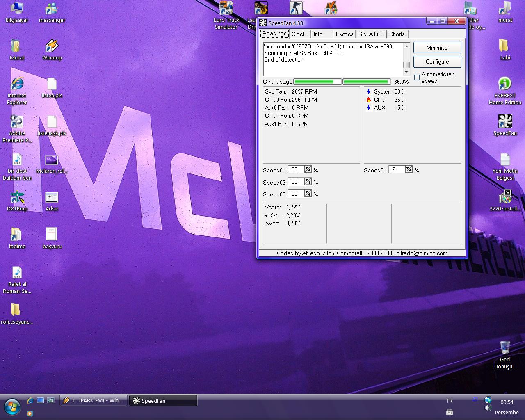The height and width of the screenshot is (420, 525).
Task: Select the listen.pls file icon
Action: 52,87
